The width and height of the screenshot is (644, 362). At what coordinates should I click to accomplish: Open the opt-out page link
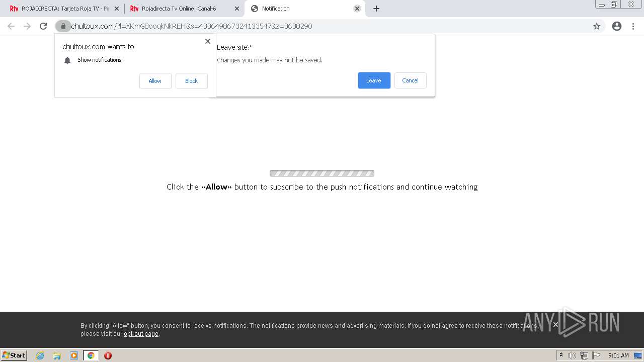[x=141, y=334]
